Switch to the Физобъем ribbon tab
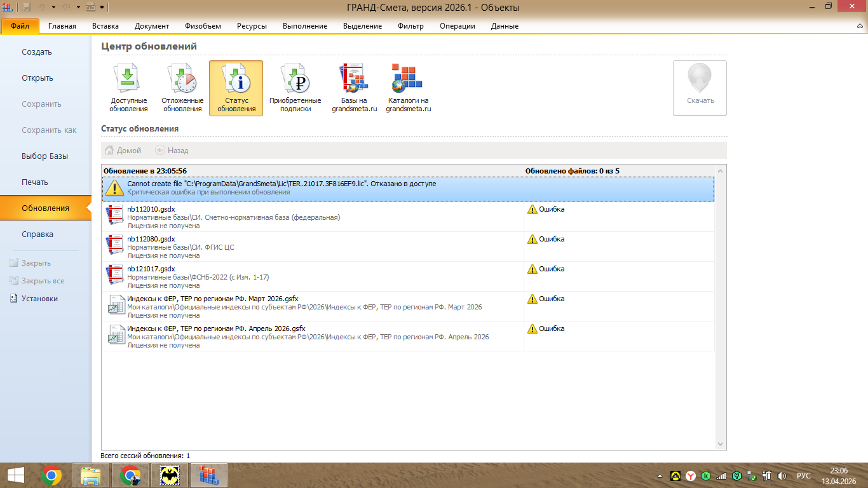The width and height of the screenshot is (868, 488). pyautogui.click(x=203, y=26)
